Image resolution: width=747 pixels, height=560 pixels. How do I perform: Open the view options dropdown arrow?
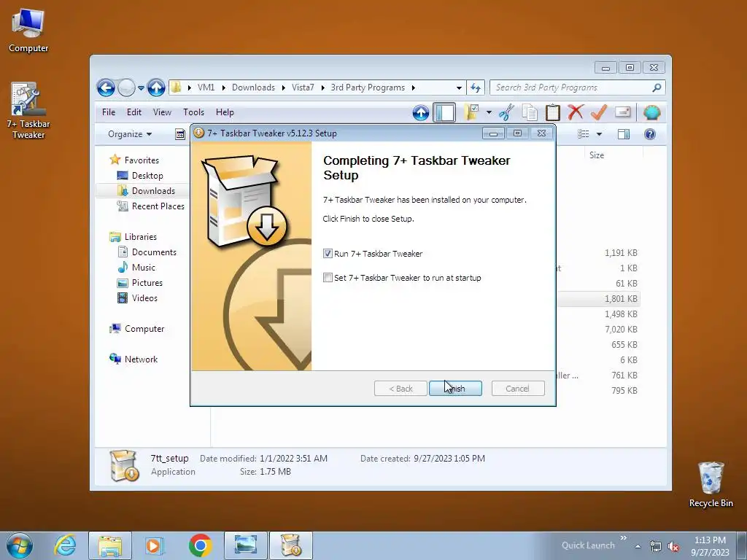pyautogui.click(x=599, y=134)
